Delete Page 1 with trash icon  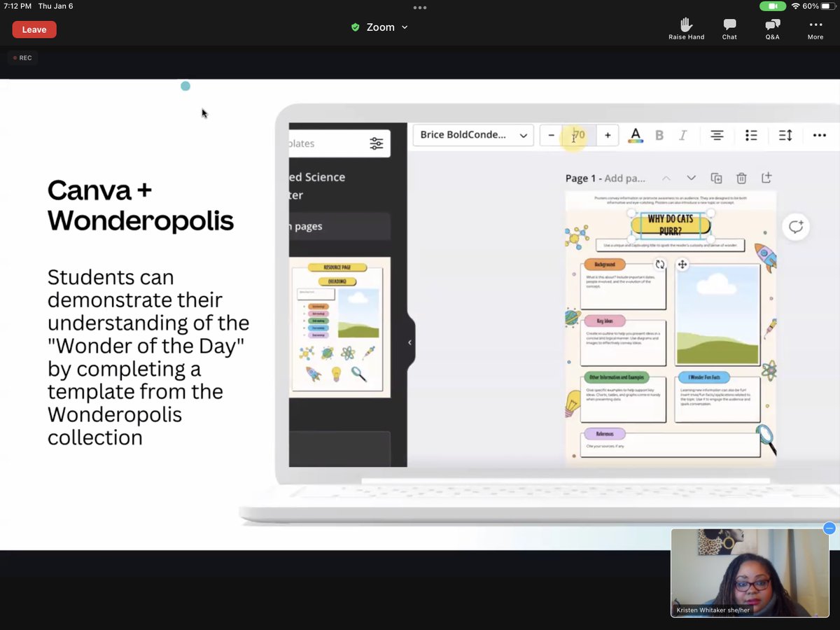[x=741, y=178]
